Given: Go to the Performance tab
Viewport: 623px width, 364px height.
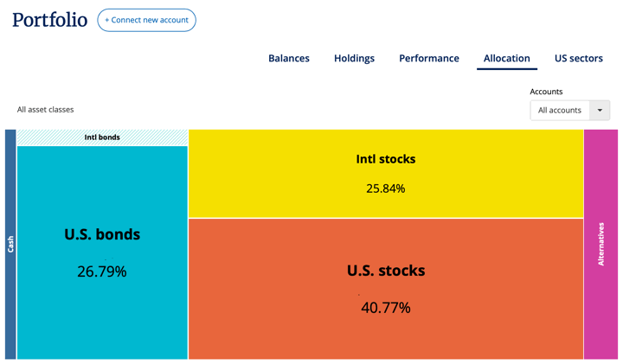Looking at the screenshot, I should point(429,58).
